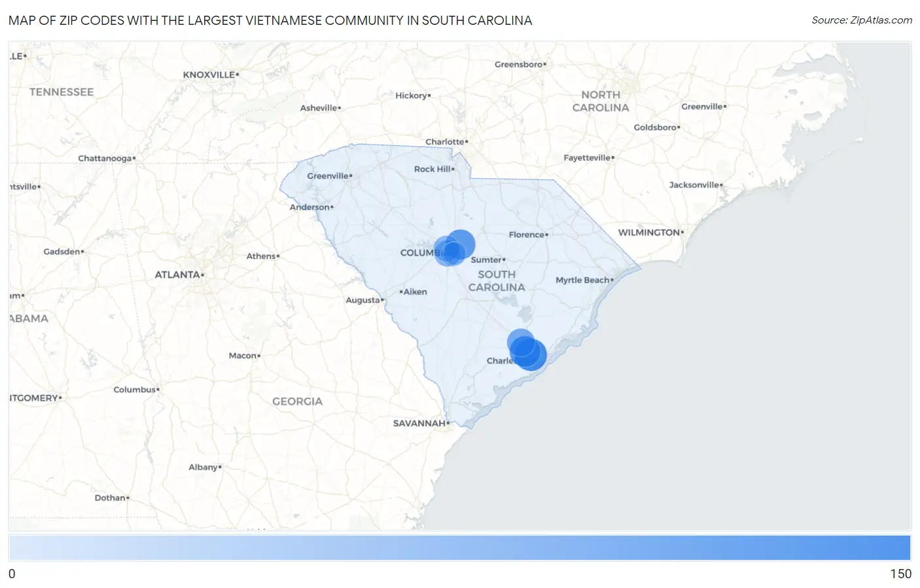Click the Source: ZipAtlas.com attribution text

[862, 20]
